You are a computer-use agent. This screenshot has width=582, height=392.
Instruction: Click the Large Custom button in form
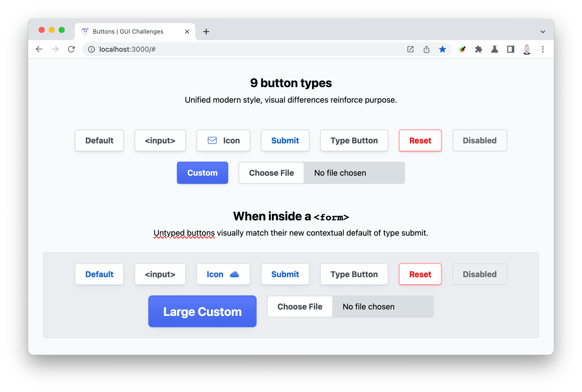point(203,311)
